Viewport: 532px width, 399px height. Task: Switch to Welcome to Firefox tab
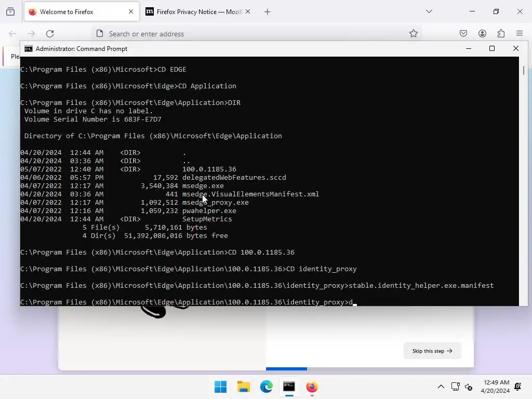pos(82,12)
